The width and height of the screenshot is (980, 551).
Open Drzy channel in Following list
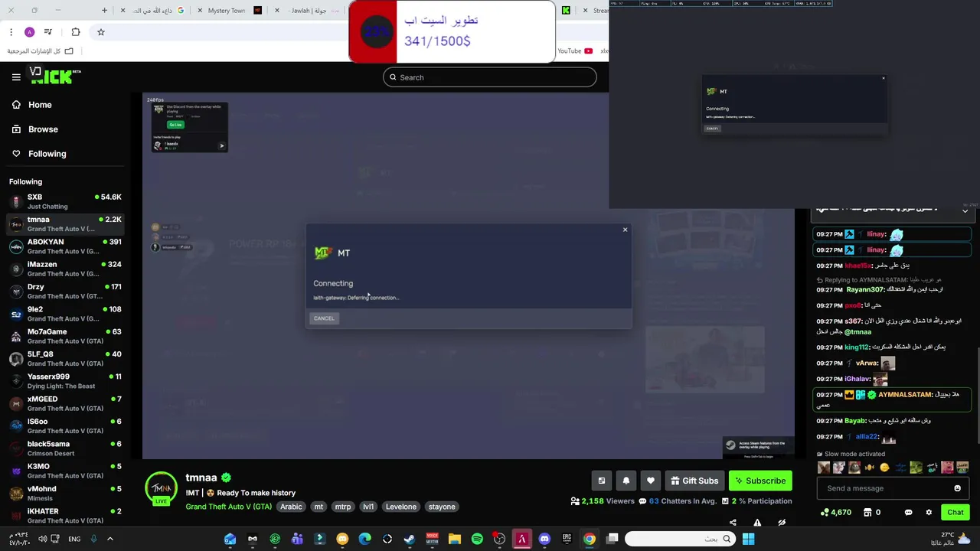point(66,292)
